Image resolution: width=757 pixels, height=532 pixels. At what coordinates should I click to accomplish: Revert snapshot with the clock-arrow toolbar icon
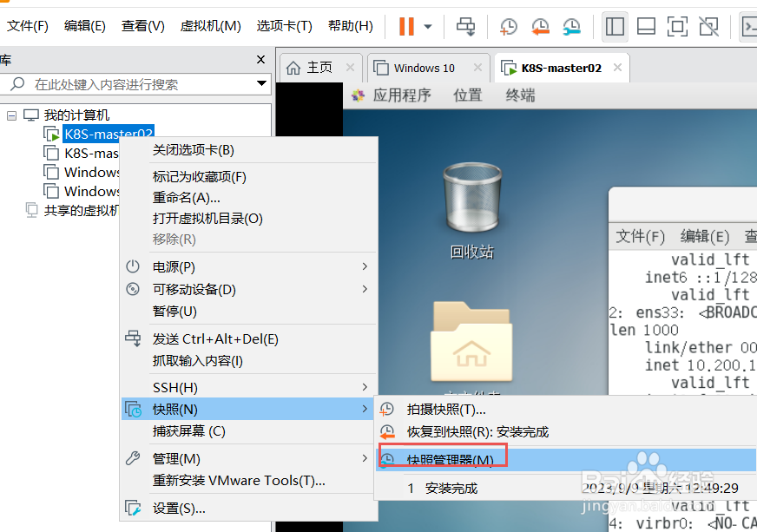pyautogui.click(x=540, y=27)
